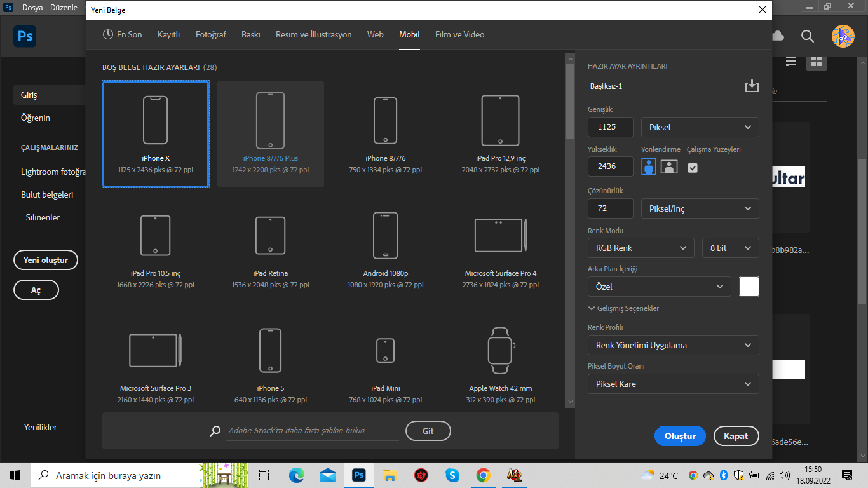868x488 pixels.
Task: Switch to the Baskı tab
Action: pos(251,34)
